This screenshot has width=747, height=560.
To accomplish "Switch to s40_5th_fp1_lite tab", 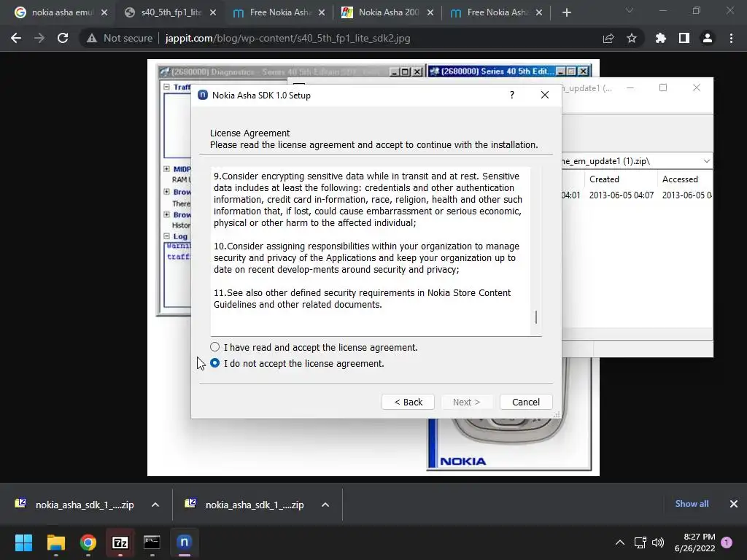I will click(169, 12).
